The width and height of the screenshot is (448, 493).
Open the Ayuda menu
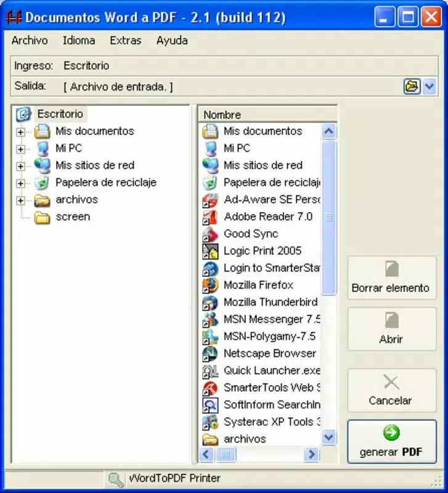(x=172, y=41)
